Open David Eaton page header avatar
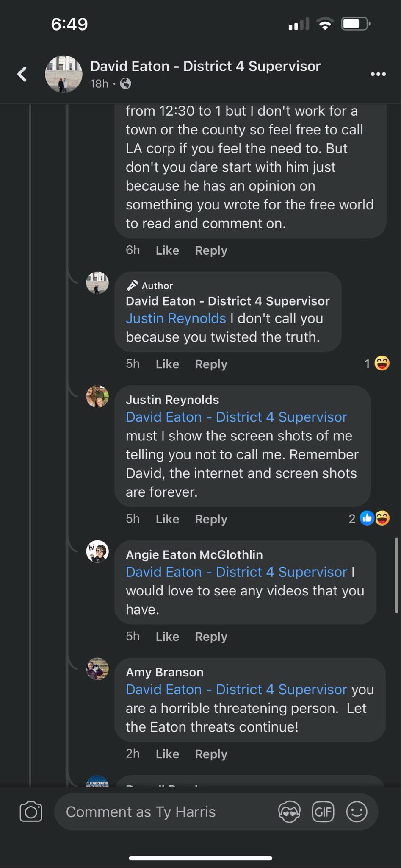Viewport: 401px width, 868px height. (64, 74)
